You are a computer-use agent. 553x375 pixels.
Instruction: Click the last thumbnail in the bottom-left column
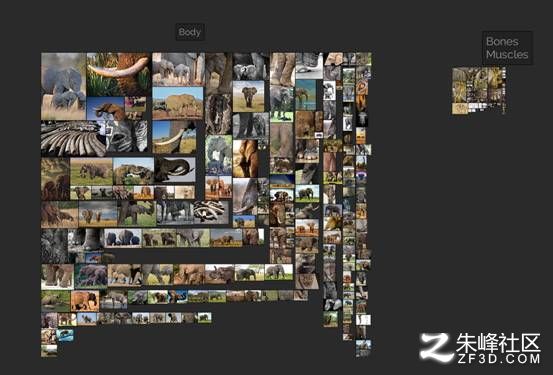point(49,351)
